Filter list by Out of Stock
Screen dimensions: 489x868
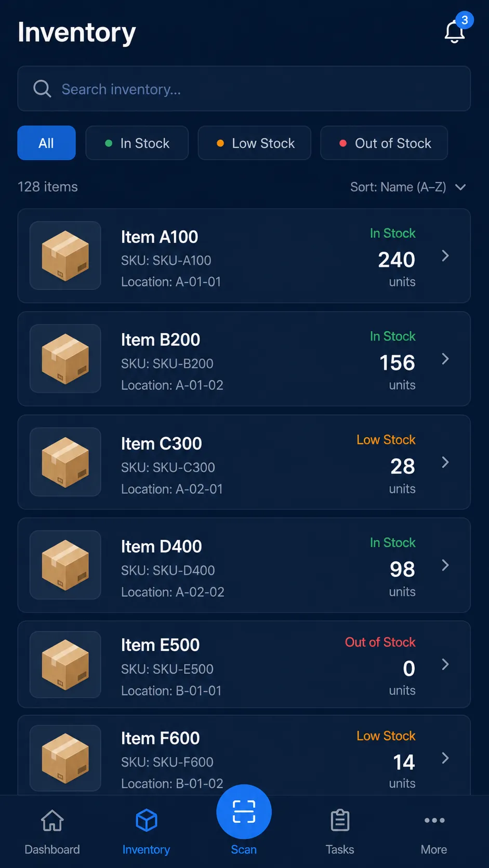(x=384, y=143)
